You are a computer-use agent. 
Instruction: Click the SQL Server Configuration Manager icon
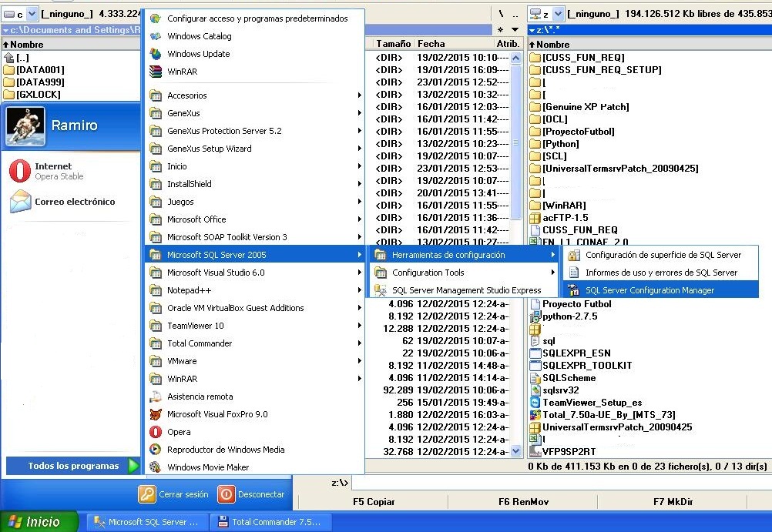[x=573, y=290]
